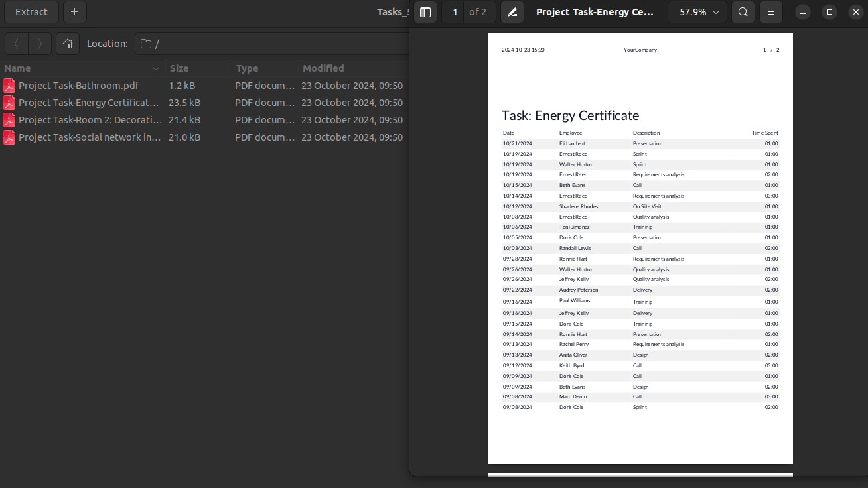
Task: Click folder icon in Location field
Action: (x=146, y=44)
